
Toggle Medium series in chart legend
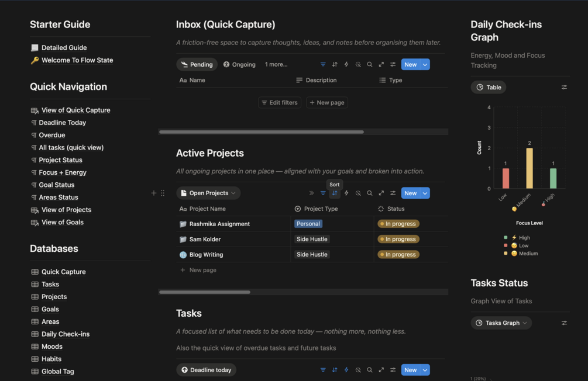pyautogui.click(x=521, y=253)
